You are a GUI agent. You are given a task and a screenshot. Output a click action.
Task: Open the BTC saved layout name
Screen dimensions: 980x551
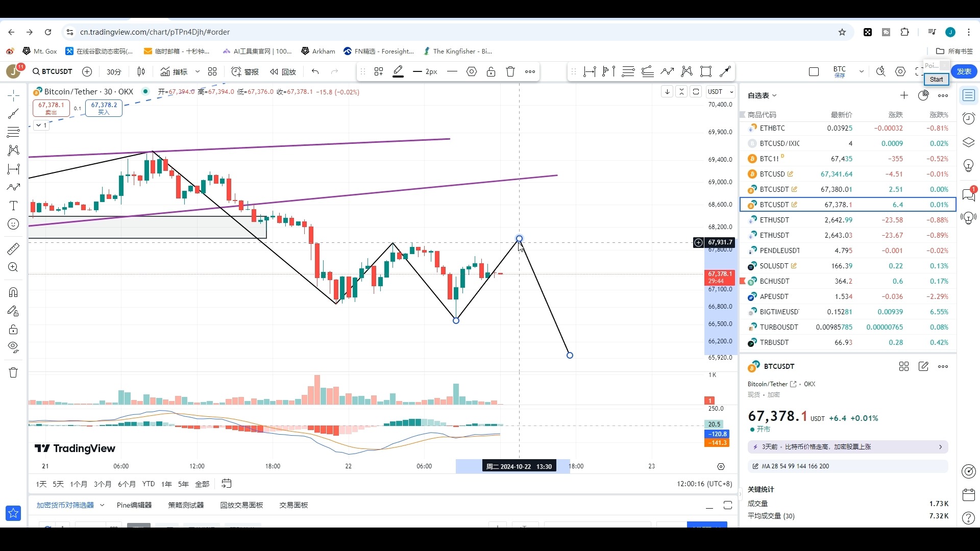coord(840,71)
